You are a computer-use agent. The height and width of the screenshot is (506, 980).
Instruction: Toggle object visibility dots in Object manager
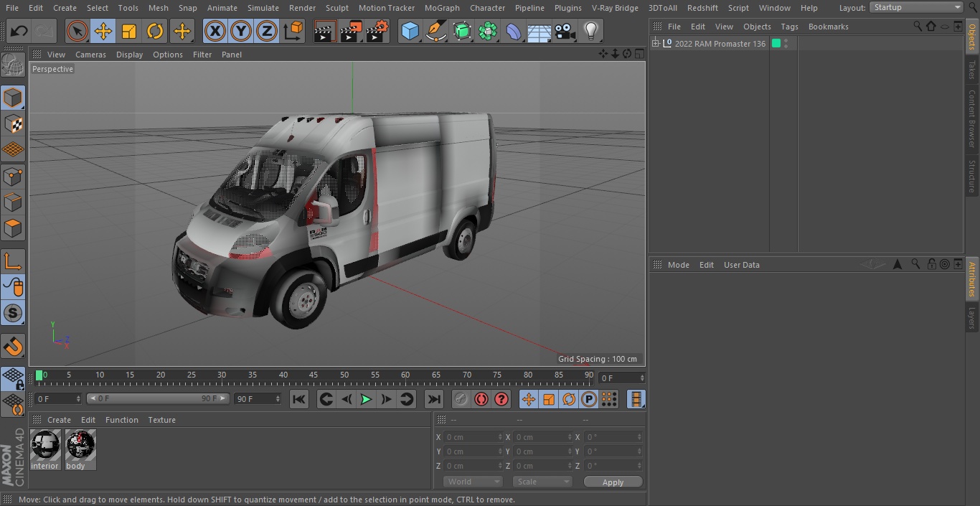(x=786, y=43)
